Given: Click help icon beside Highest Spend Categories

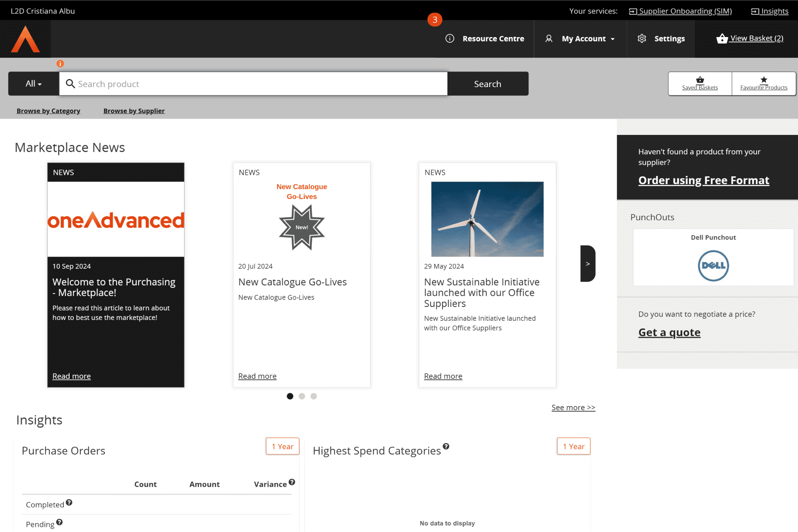Looking at the screenshot, I should (x=446, y=446).
